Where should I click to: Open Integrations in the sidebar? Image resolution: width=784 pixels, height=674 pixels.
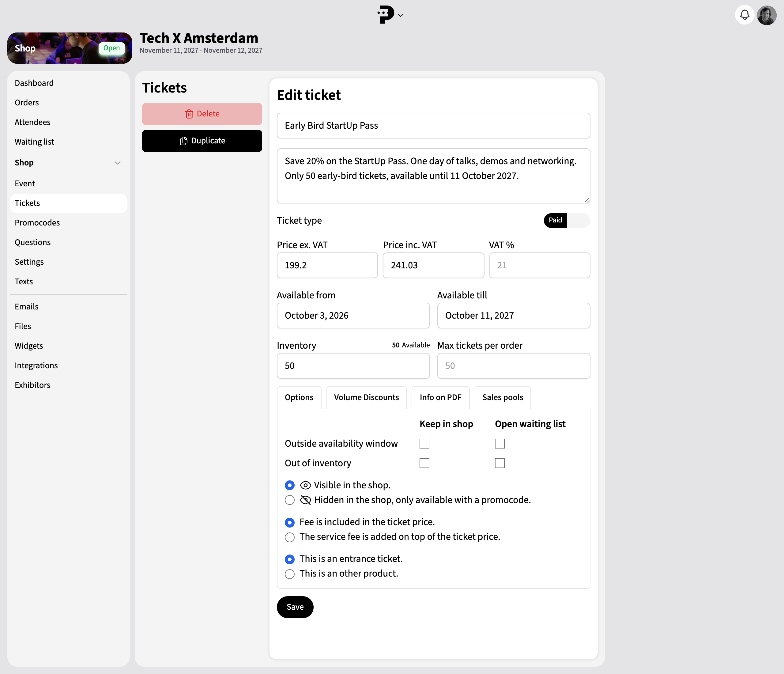tap(69, 365)
